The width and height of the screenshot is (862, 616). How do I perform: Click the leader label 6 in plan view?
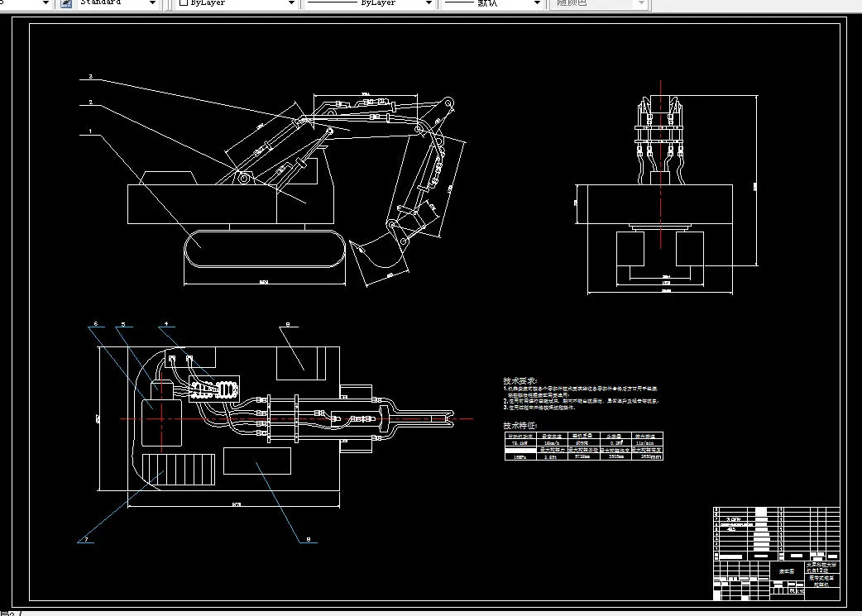pyautogui.click(x=96, y=323)
